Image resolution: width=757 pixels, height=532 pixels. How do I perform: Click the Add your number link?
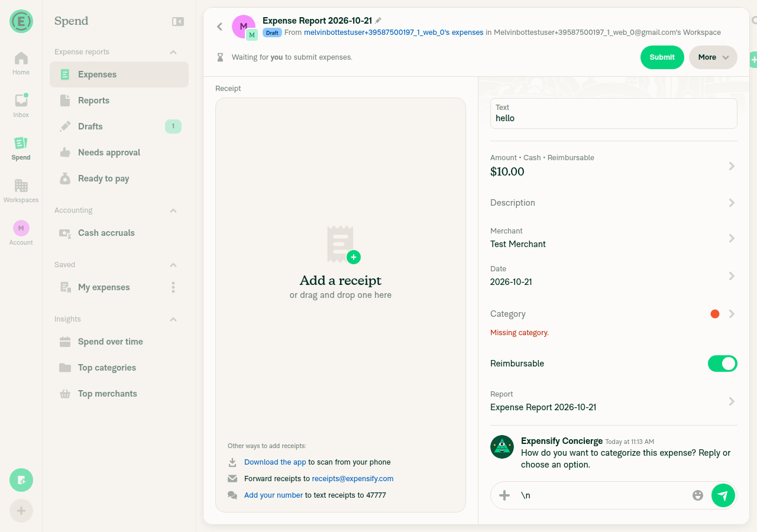coord(273,495)
